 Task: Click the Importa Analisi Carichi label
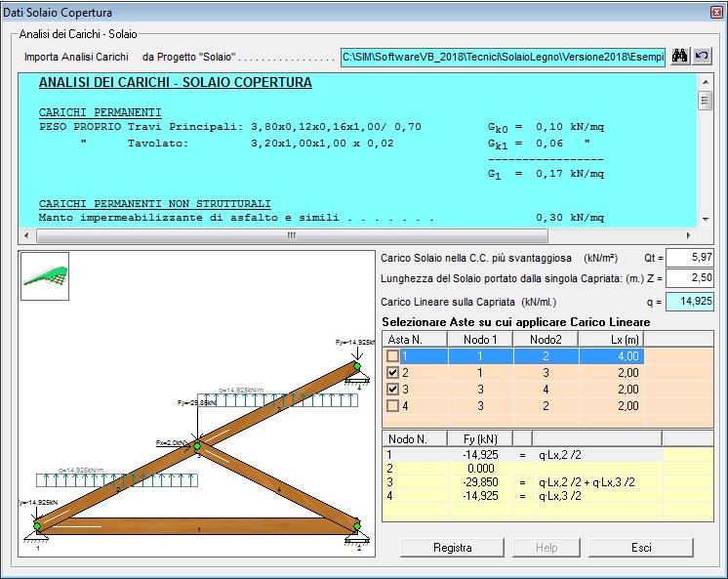pos(76,57)
